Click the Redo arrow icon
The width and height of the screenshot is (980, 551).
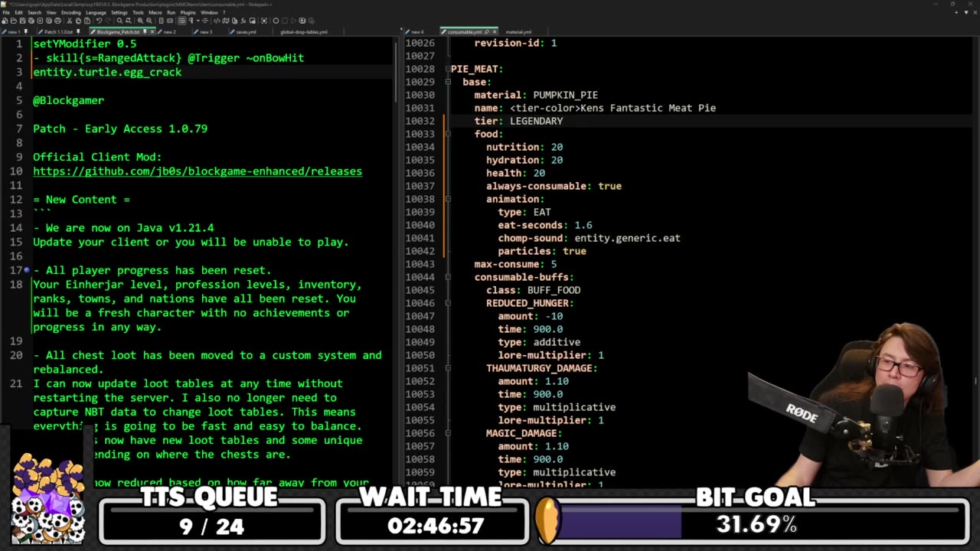point(108,21)
